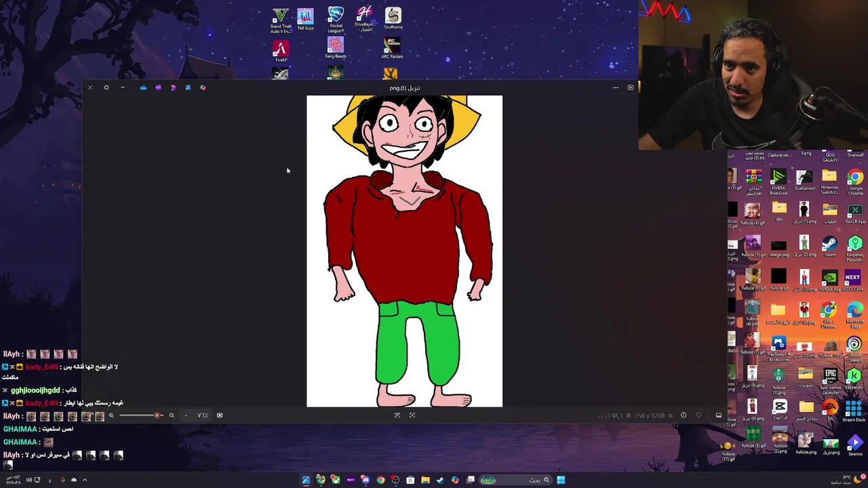Open Discord from the taskbar

click(x=366, y=480)
